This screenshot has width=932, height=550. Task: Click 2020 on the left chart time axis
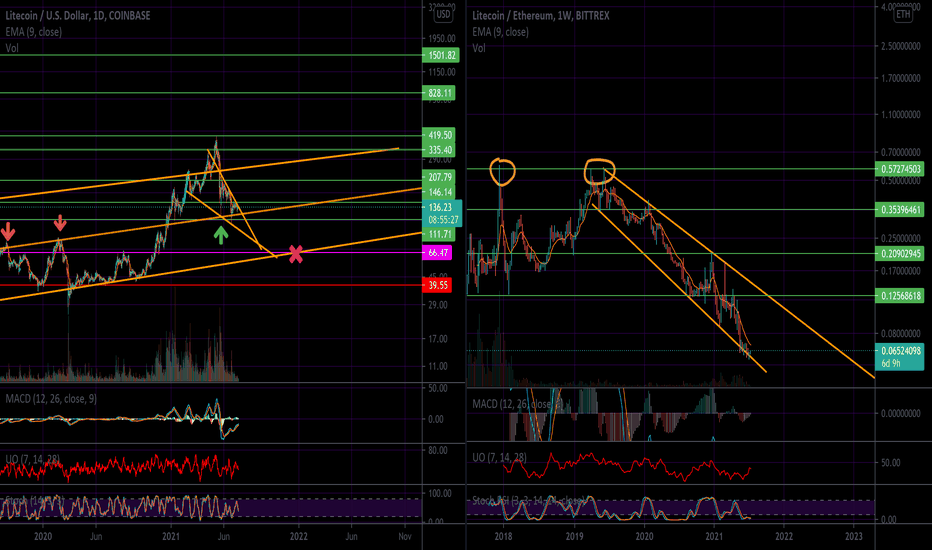(x=43, y=536)
